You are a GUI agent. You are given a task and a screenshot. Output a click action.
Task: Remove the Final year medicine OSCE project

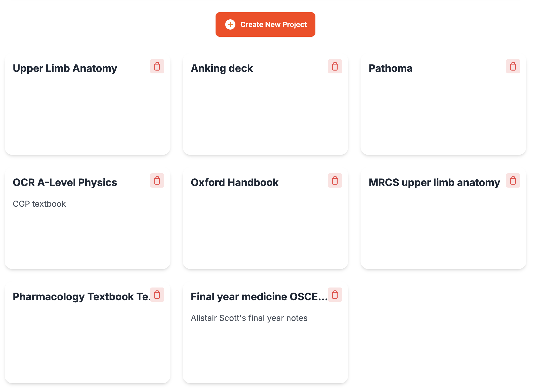click(x=335, y=295)
